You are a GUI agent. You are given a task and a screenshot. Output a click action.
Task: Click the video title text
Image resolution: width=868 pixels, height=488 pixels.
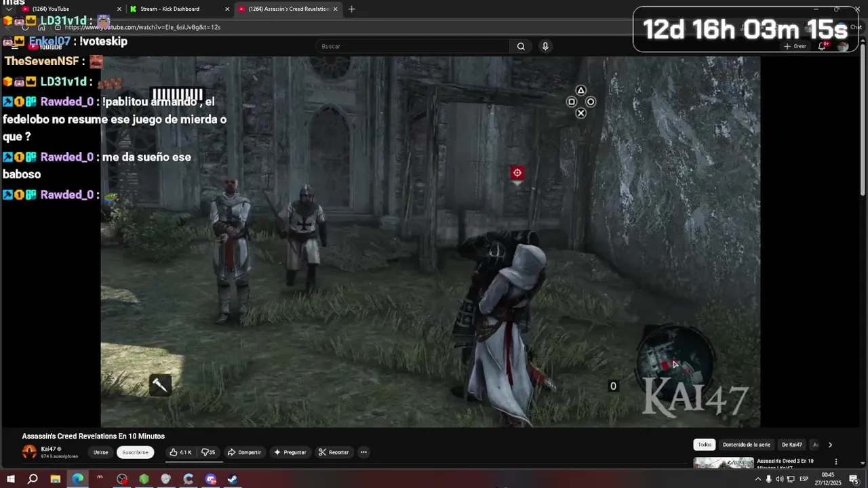[93, 436]
